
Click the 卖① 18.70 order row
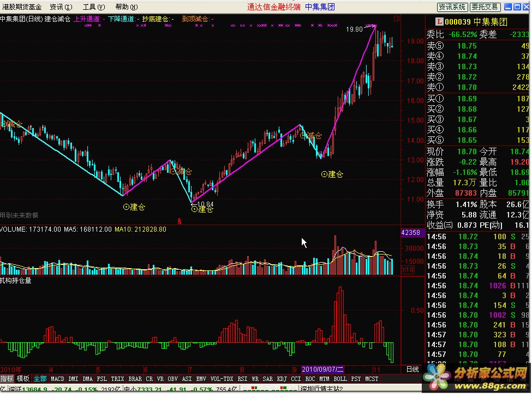point(478,87)
